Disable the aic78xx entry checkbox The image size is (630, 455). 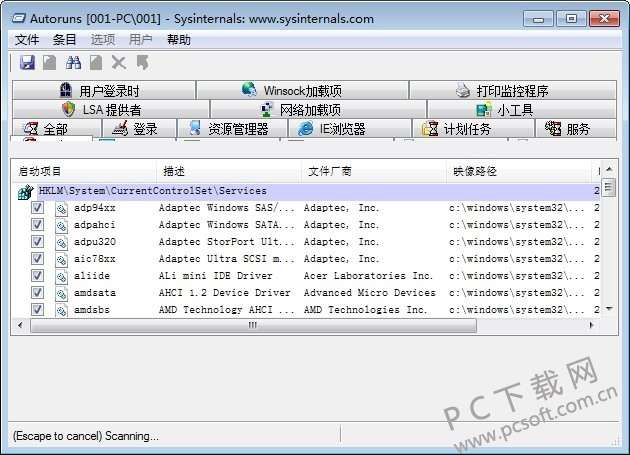coord(37,258)
